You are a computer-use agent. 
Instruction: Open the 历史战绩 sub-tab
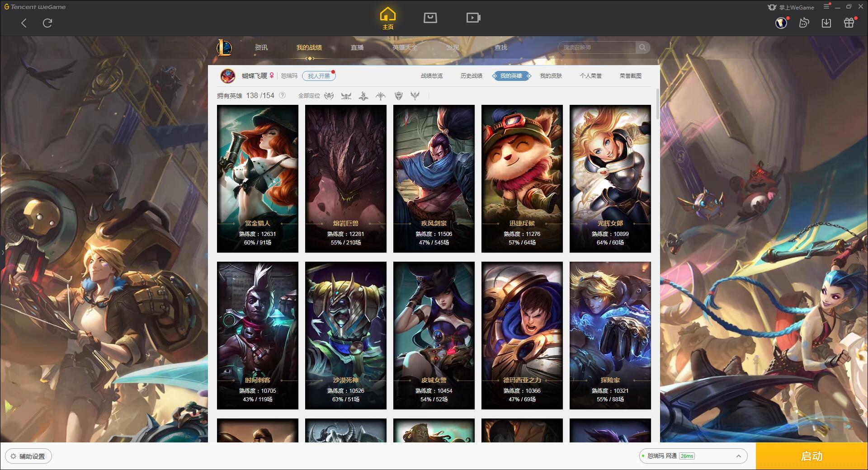(472, 76)
